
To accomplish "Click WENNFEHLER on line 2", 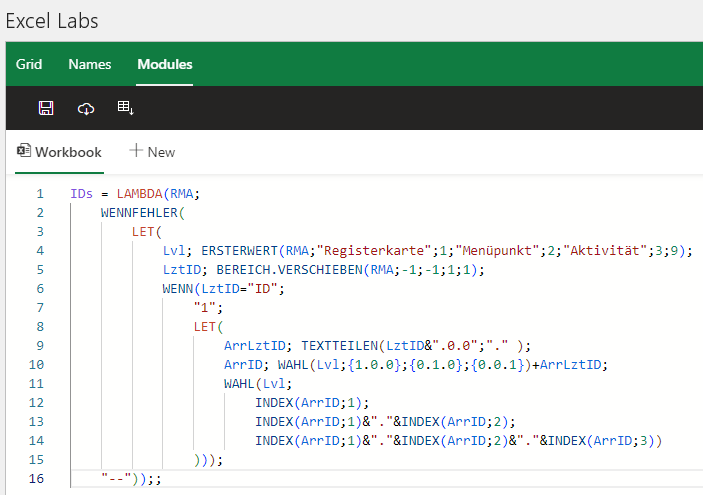I will click(139, 213).
